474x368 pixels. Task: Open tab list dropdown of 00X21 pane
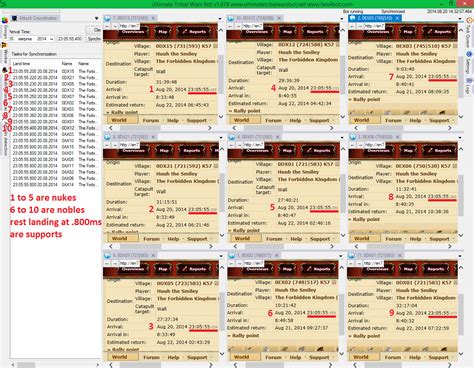(220, 137)
